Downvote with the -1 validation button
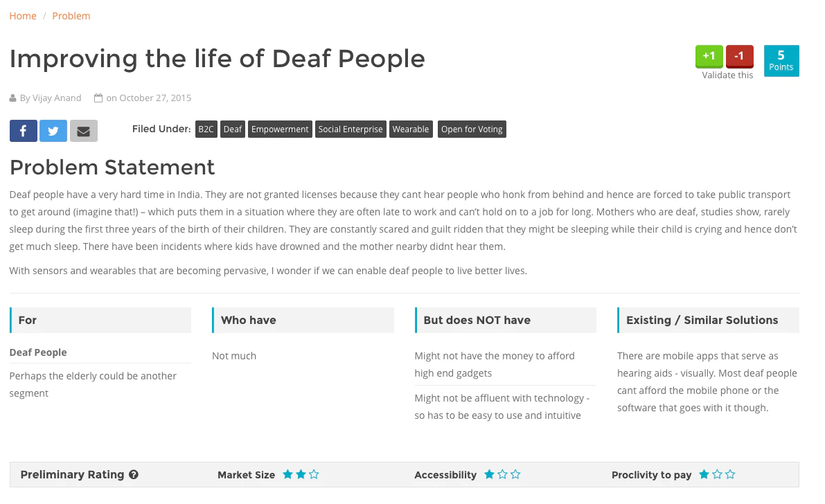825x504 pixels. [739, 56]
